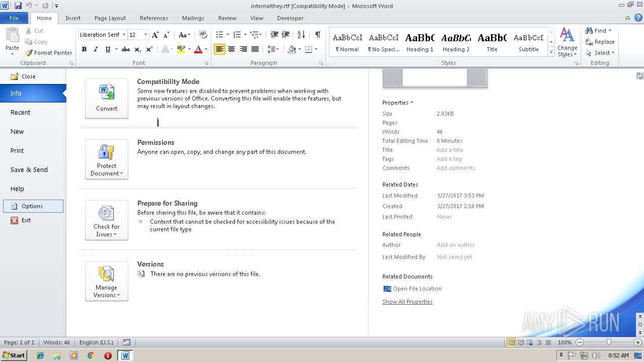Open the font name dropdown

(x=124, y=35)
